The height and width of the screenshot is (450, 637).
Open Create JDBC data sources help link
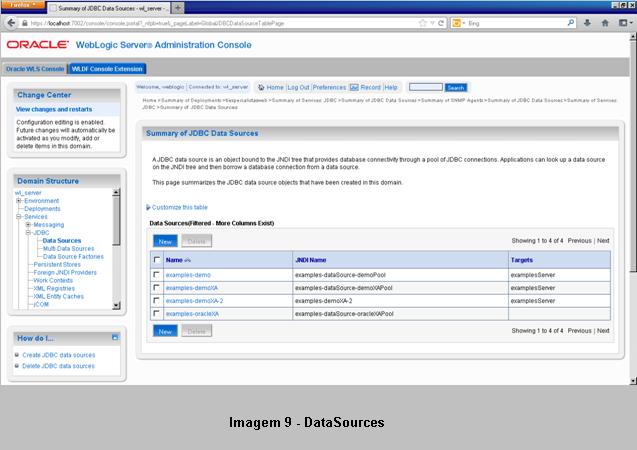click(x=58, y=355)
